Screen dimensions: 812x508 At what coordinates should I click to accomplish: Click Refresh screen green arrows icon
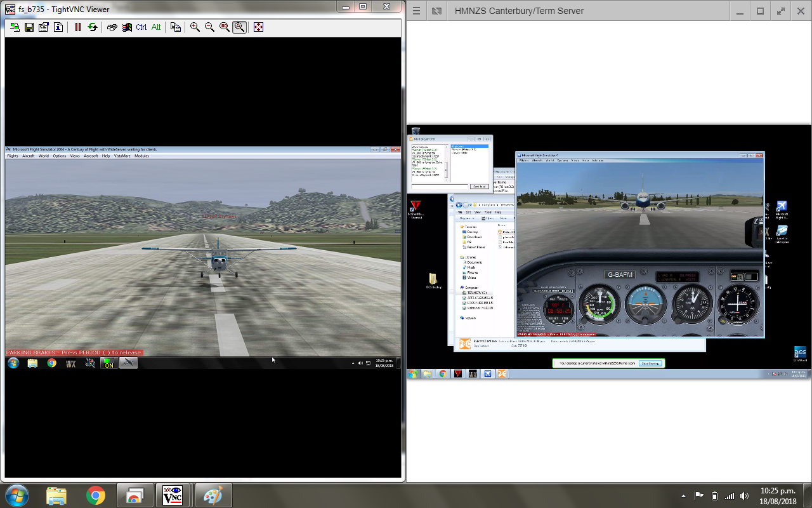[93, 27]
